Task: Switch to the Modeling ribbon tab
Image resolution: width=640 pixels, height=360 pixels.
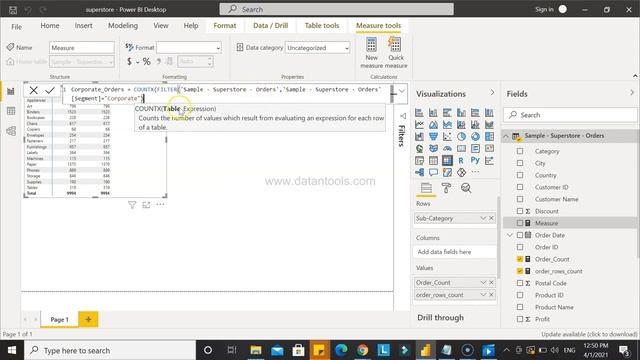Action: [123, 26]
